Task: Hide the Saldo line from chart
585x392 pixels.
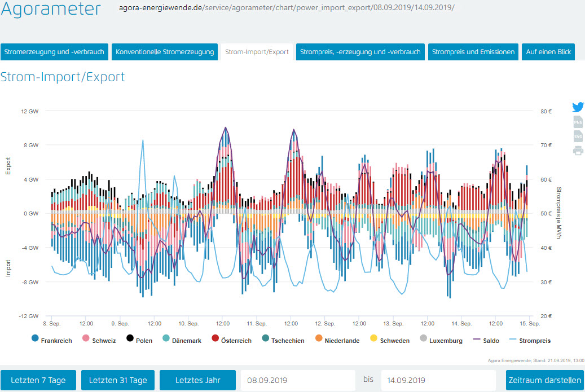Action: coord(486,341)
